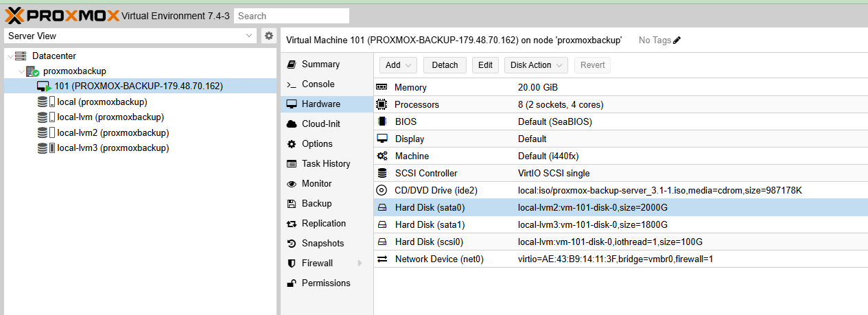Collapse the Datacenter tree node

pyautogui.click(x=10, y=56)
